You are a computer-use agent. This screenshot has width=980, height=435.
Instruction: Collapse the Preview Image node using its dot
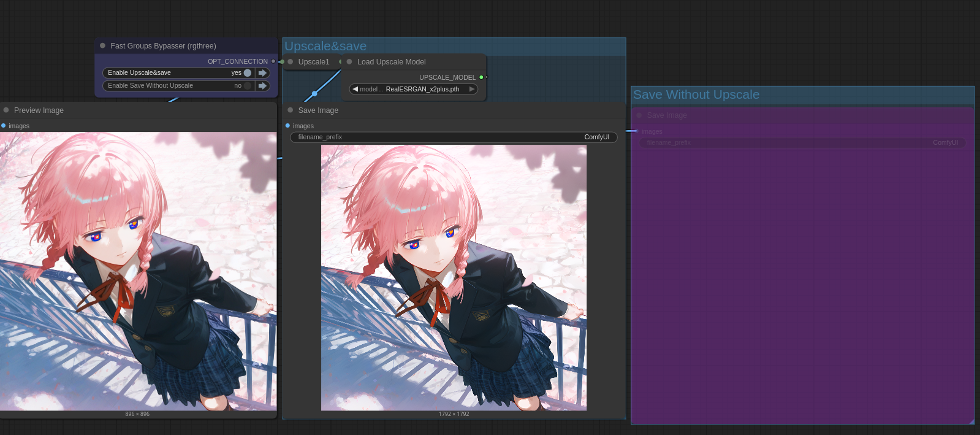(x=6, y=110)
